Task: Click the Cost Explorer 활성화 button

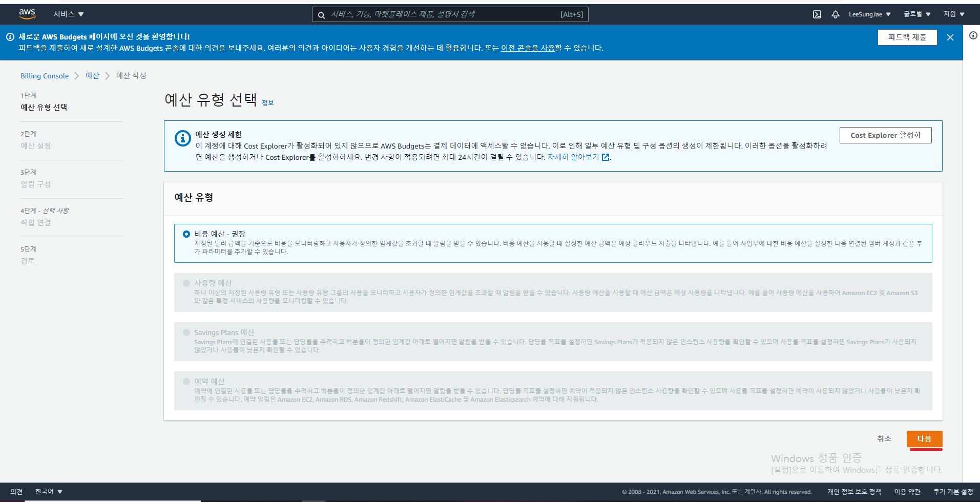Action: click(x=886, y=135)
